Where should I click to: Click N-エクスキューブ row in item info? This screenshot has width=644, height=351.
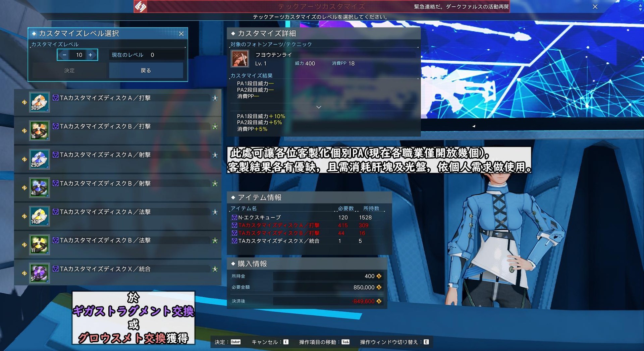point(308,218)
